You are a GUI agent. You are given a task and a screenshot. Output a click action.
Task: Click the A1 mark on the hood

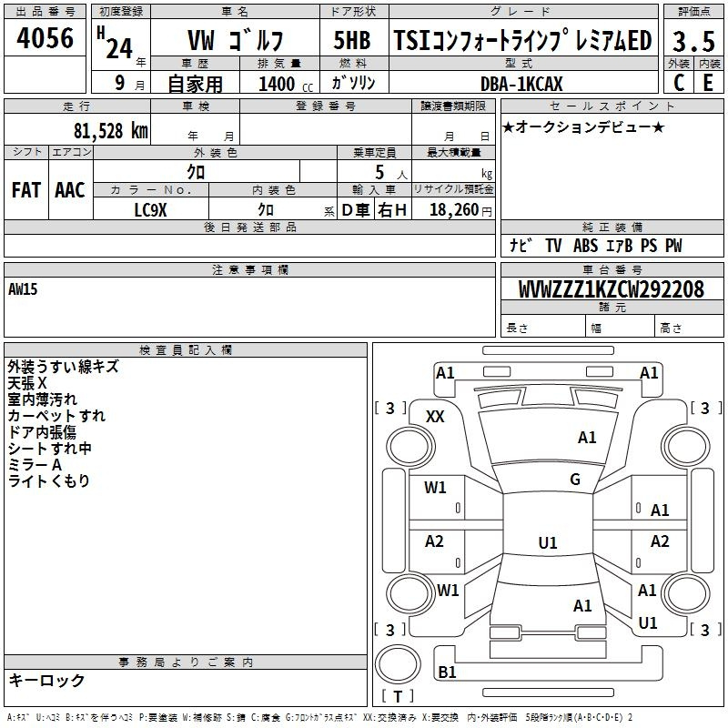(587, 438)
